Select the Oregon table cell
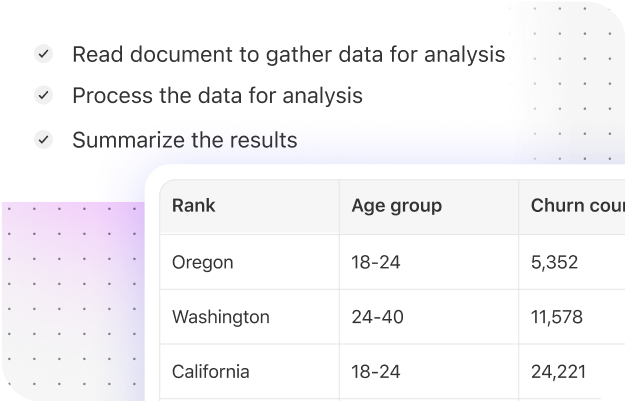This screenshot has width=625, height=401. [x=250, y=262]
